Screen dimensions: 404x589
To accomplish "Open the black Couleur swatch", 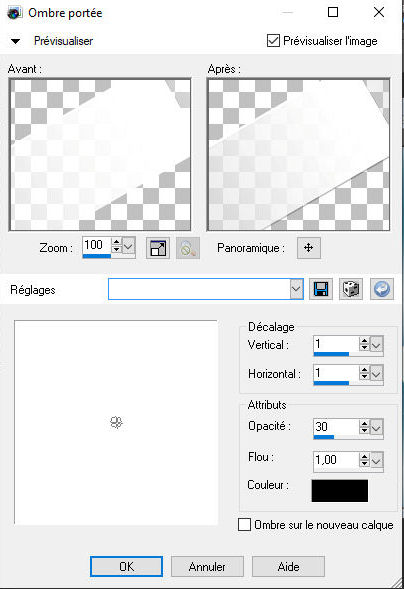I will coord(340,491).
